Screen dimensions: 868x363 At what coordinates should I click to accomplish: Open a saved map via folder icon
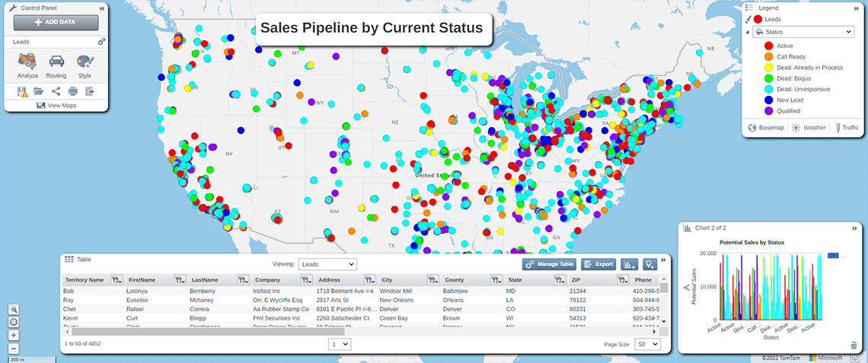[38, 91]
